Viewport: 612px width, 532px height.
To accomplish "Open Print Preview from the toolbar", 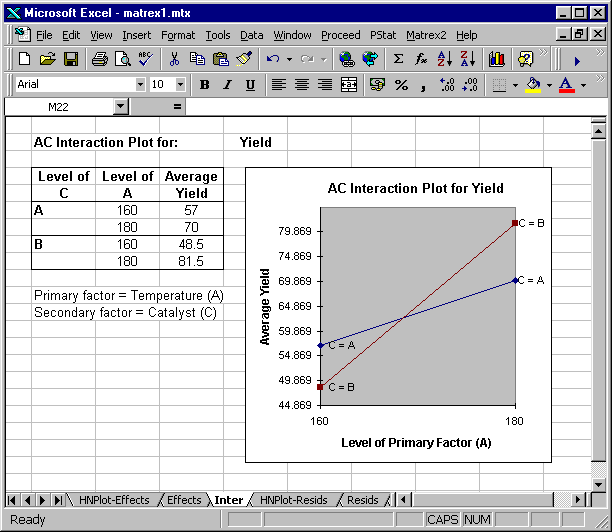I will coord(122,59).
